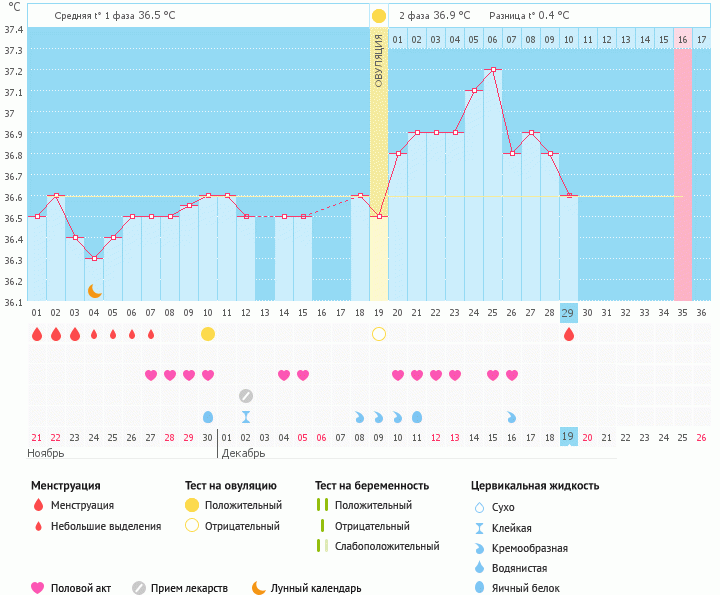Click the yellow ovulation circle in the header
This screenshot has width=720, height=595.
379,16
